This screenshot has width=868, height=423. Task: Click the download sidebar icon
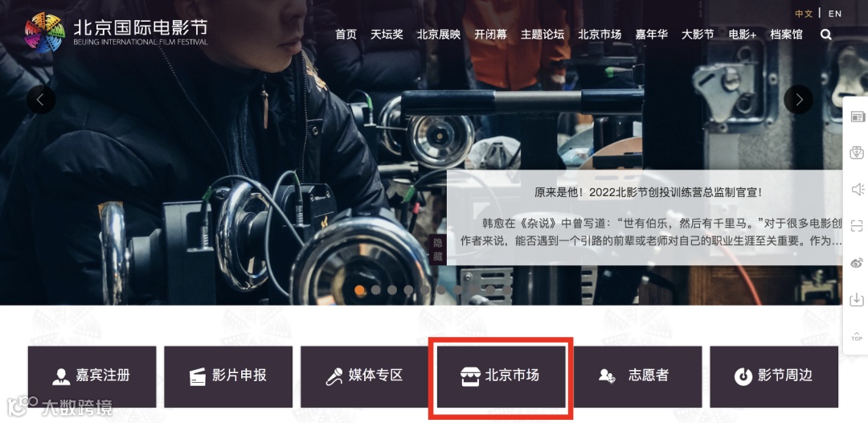[857, 299]
